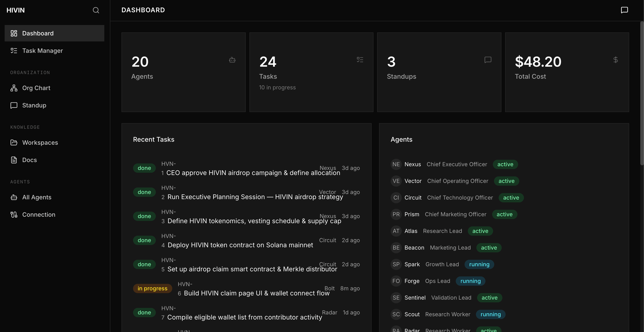Viewport: 644px width, 332px height.
Task: Click the Org Chart icon
Action: point(14,88)
